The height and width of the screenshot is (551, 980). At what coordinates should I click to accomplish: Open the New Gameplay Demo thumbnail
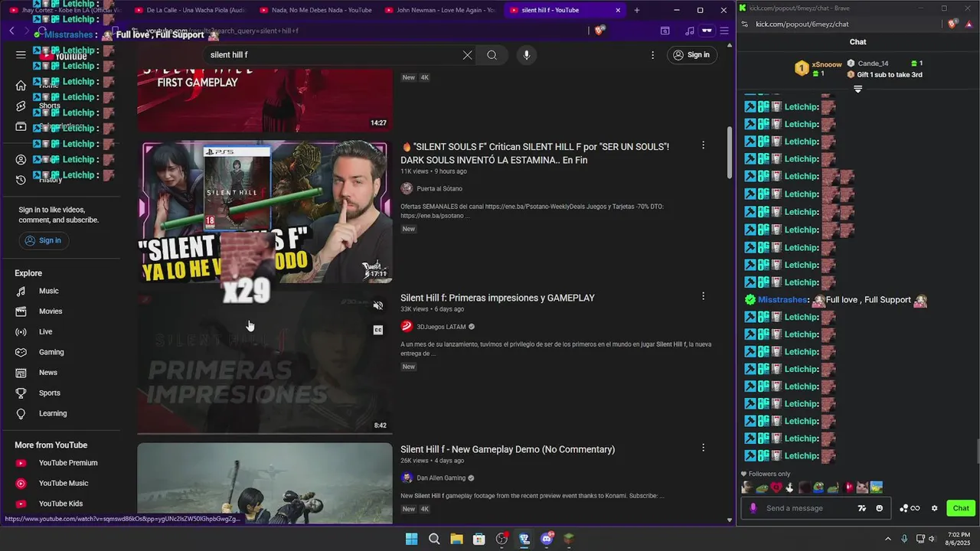(265, 484)
